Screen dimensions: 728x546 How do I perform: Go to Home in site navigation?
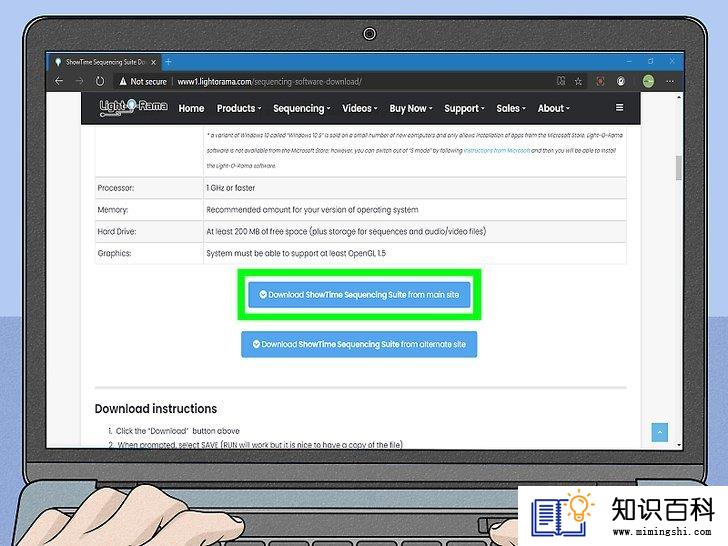coord(191,108)
